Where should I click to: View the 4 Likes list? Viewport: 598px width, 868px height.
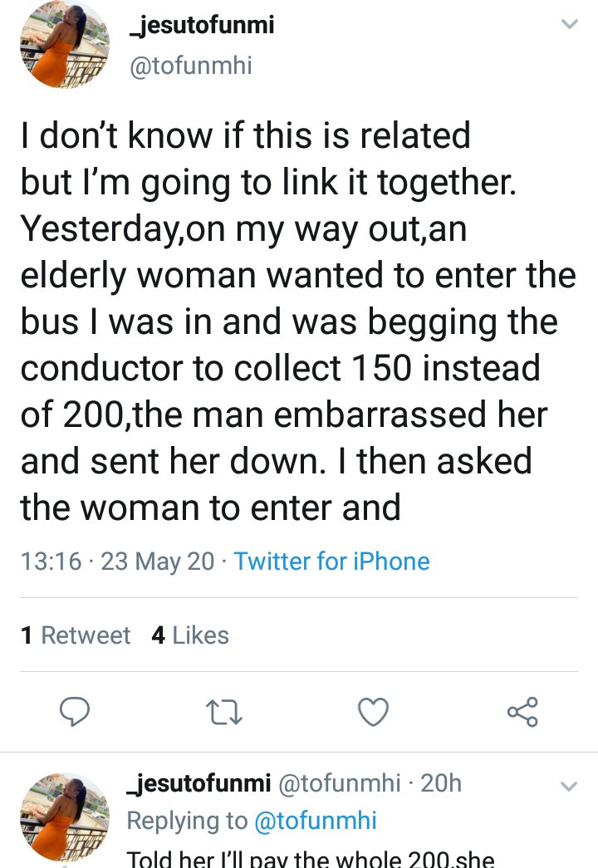tap(190, 635)
